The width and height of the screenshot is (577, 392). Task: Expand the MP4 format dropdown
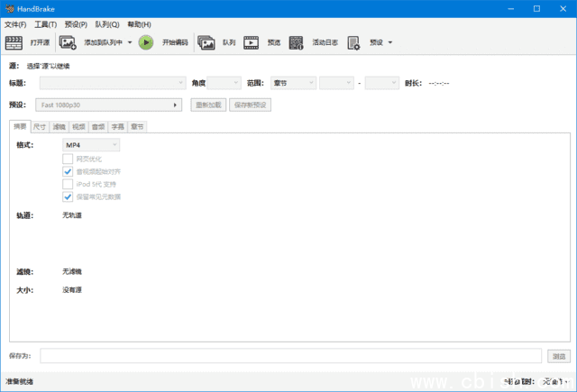click(x=91, y=144)
